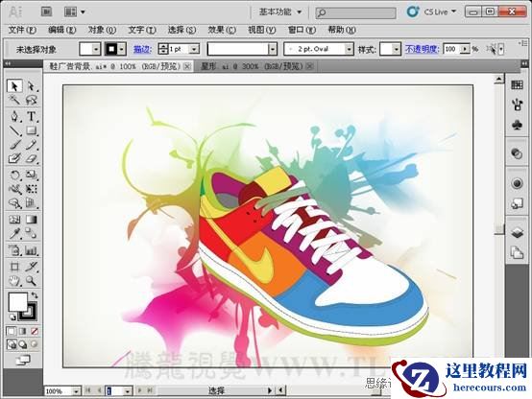Select the Width tool

point(14,189)
